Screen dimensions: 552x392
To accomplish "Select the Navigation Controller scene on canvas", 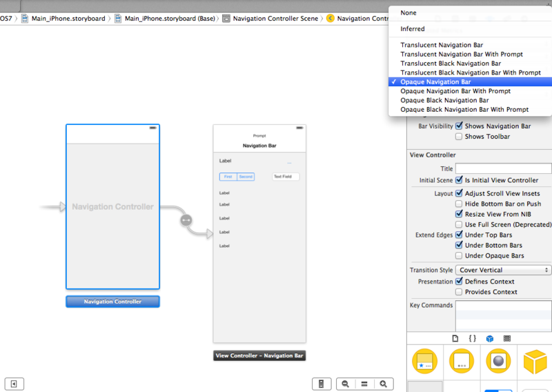I will tap(112, 206).
